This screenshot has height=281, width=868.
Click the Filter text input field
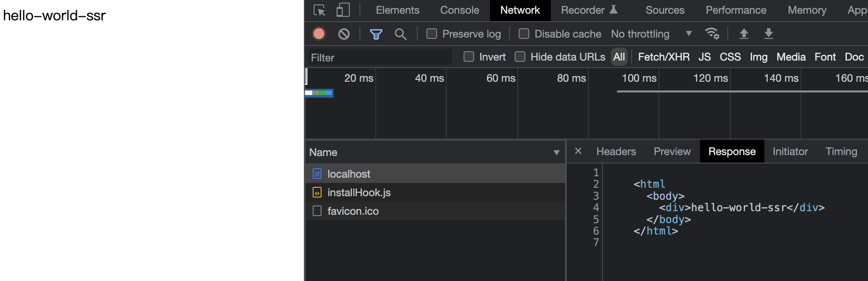[x=379, y=57]
